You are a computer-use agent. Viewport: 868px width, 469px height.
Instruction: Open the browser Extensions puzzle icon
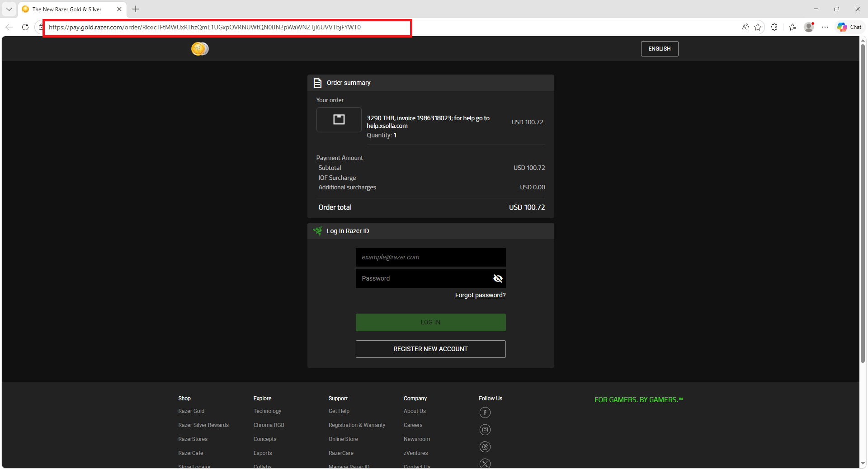[x=774, y=27]
